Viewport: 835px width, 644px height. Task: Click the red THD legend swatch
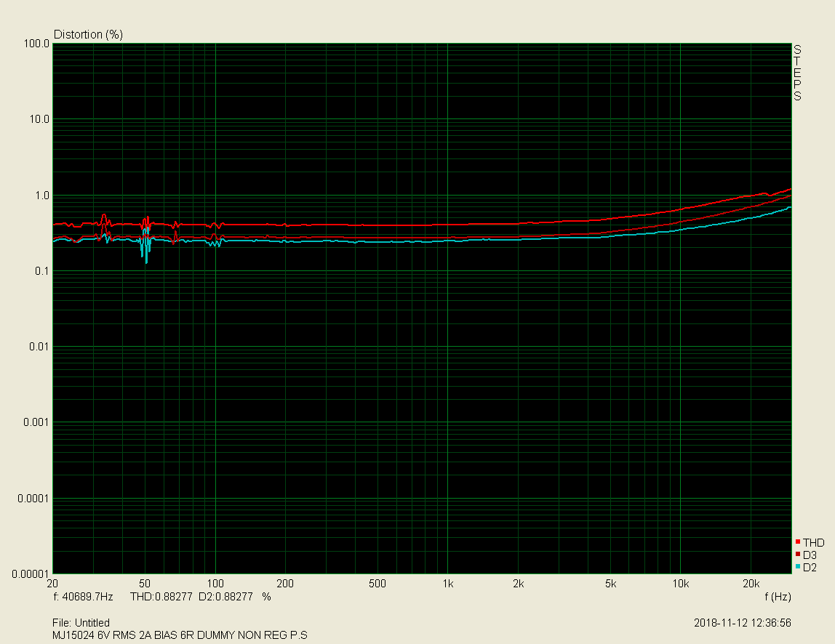point(798,542)
